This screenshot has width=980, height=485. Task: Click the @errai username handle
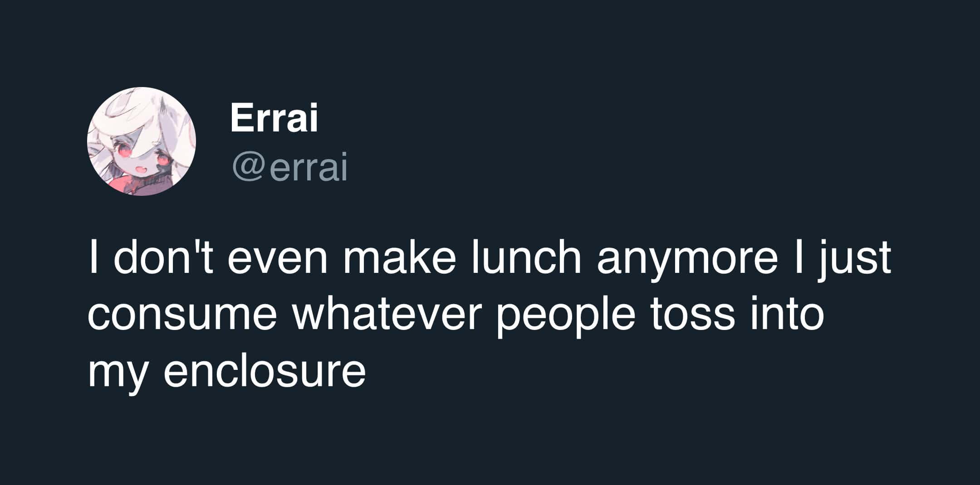point(290,168)
